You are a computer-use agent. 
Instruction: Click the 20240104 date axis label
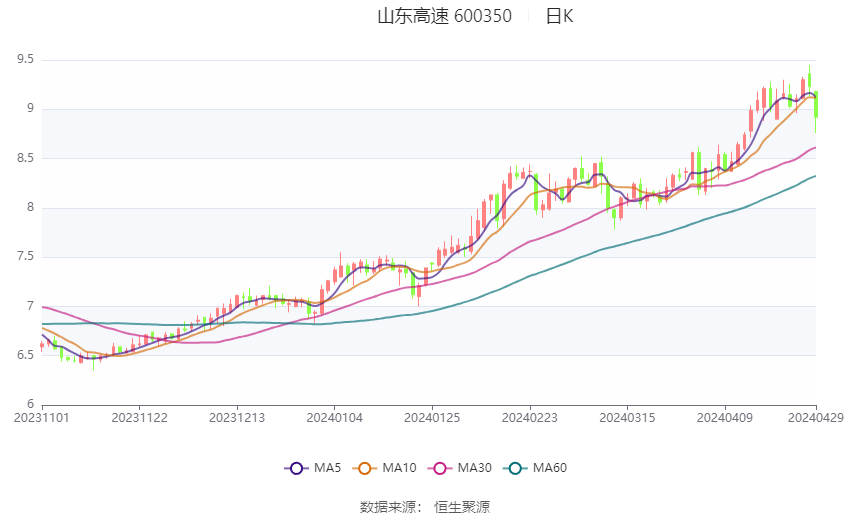click(x=334, y=418)
